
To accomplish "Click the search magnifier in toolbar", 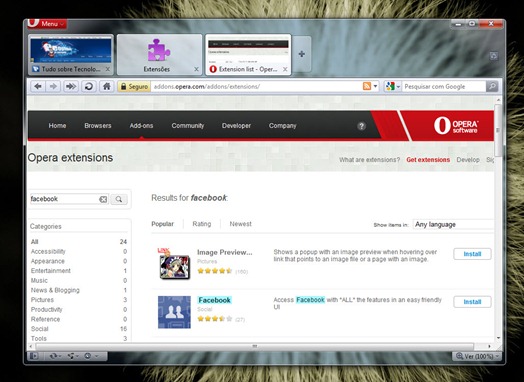I will [492, 87].
